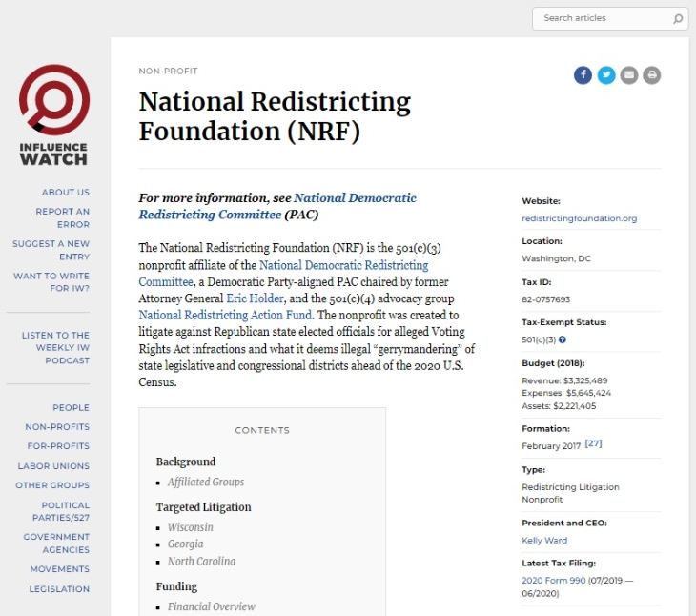
Task: Jump to Wisconsin litigation section
Action: pyautogui.click(x=191, y=527)
